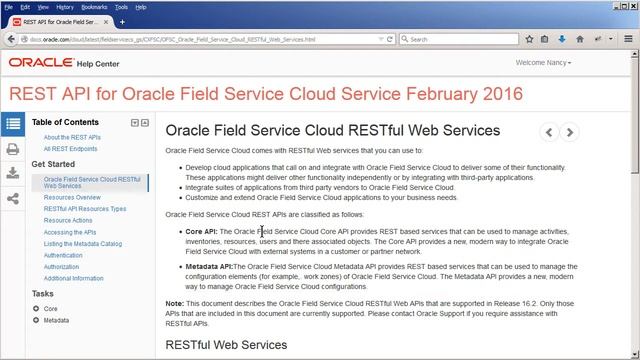The width and height of the screenshot is (640, 360).
Task: Open Listing the Metadata Catalog link
Action: pyautogui.click(x=83, y=244)
